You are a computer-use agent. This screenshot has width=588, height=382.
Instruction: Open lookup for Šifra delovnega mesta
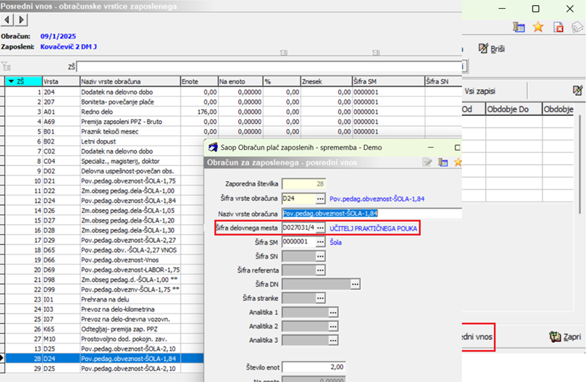pos(320,228)
